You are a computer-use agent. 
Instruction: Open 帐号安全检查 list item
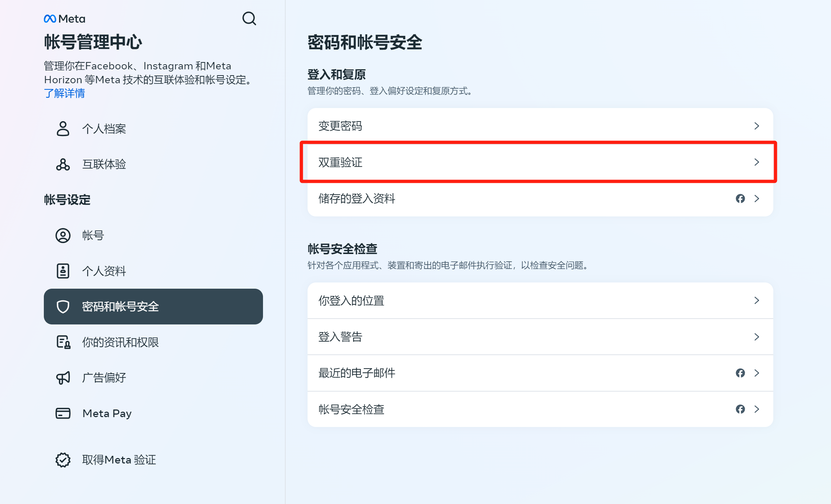[540, 409]
